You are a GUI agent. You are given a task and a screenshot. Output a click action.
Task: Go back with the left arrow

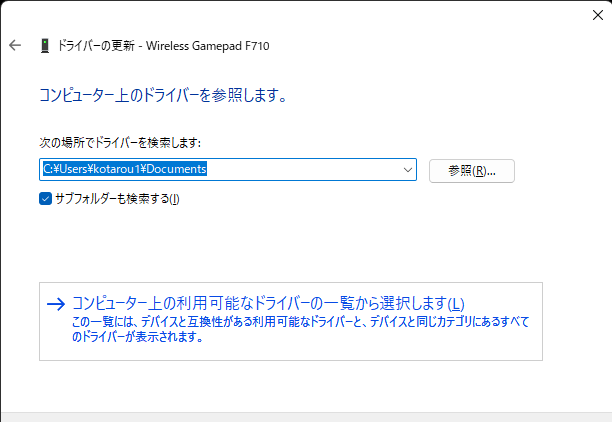pyautogui.click(x=14, y=46)
